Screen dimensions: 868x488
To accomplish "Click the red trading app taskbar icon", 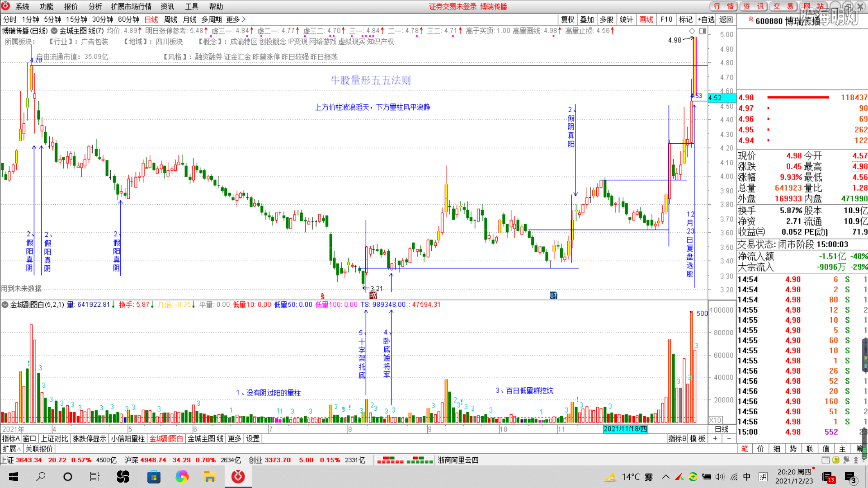I will tap(238, 477).
